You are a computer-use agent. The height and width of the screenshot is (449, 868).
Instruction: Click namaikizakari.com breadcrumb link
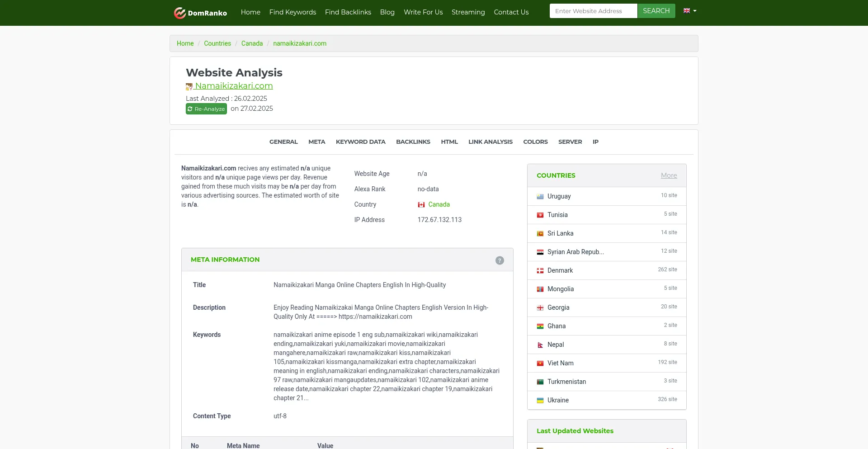click(300, 43)
